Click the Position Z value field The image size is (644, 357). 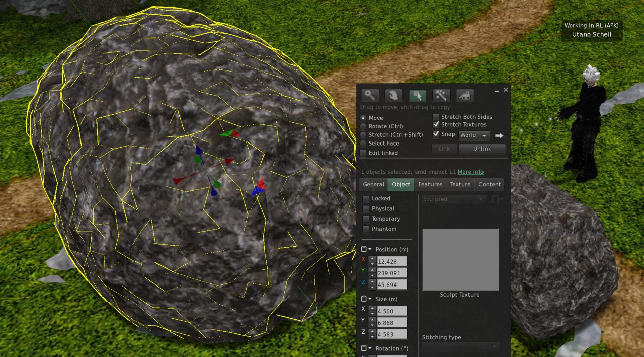click(x=391, y=285)
